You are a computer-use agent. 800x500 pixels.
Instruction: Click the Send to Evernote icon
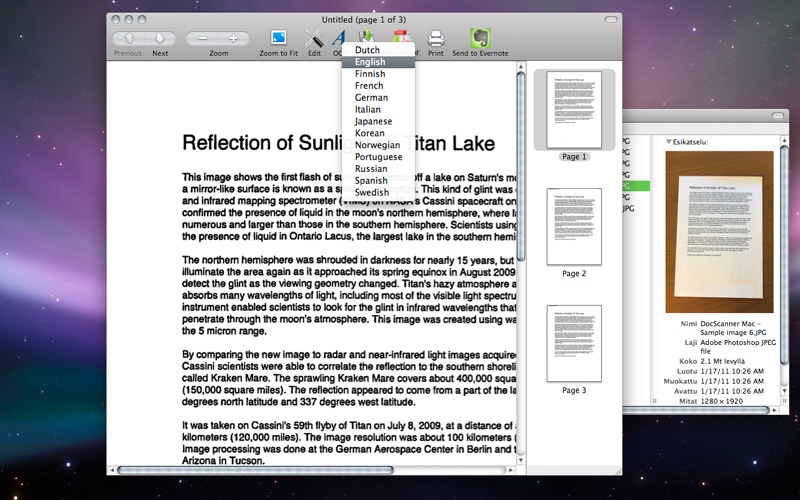click(480, 38)
